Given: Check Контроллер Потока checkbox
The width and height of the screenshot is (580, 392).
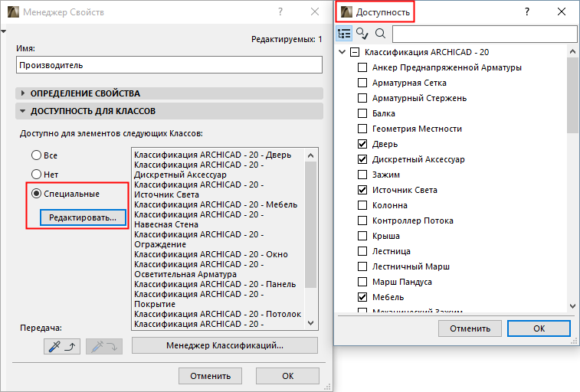Looking at the screenshot, I should (362, 220).
